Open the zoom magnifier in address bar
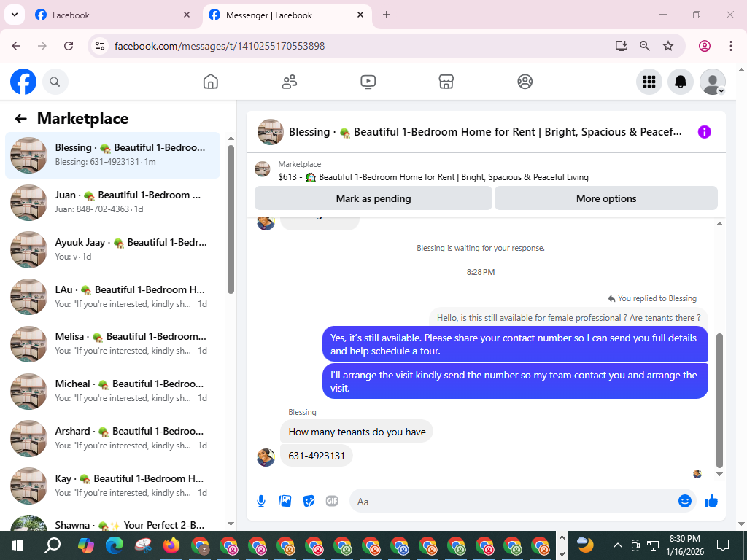The image size is (747, 560). [x=645, y=46]
